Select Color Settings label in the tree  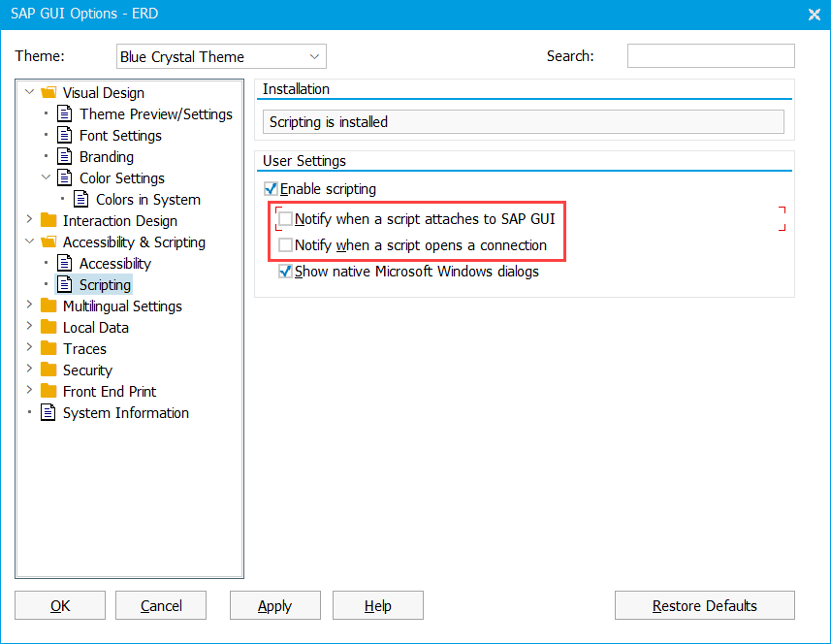click(122, 178)
